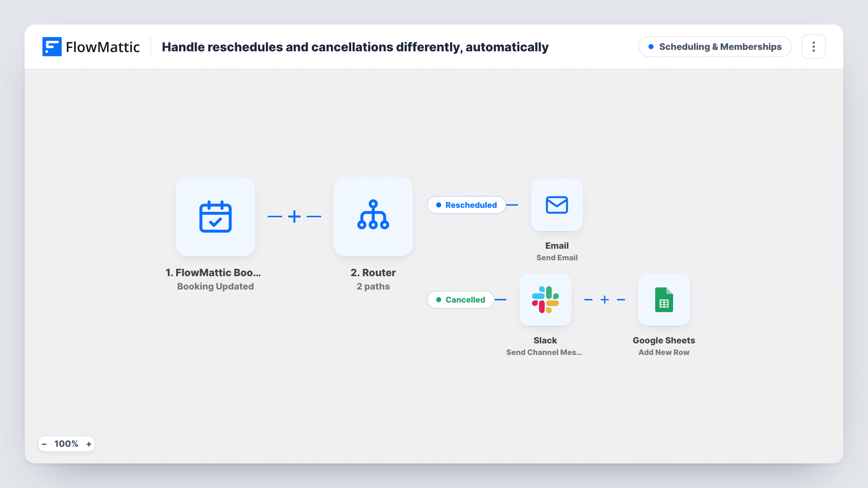Click the workflow title text

pos(355,47)
